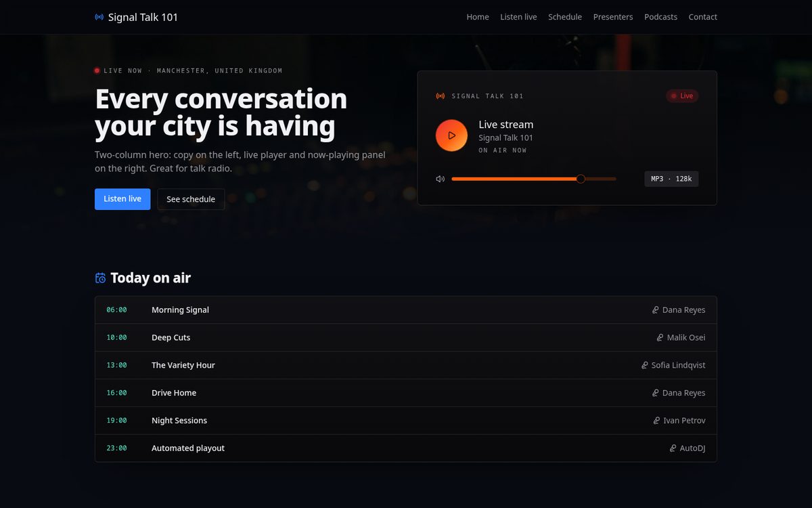812x508 pixels.
Task: Click the volume slider round handle
Action: [x=581, y=179]
